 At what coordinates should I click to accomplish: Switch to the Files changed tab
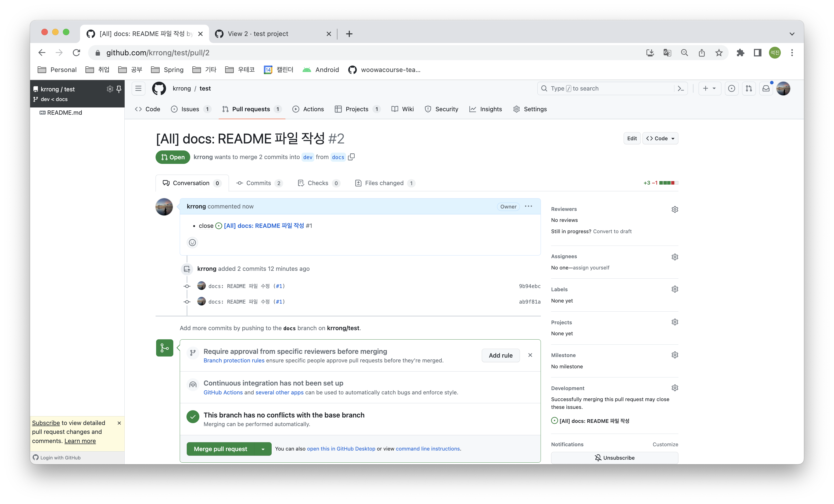coord(385,183)
